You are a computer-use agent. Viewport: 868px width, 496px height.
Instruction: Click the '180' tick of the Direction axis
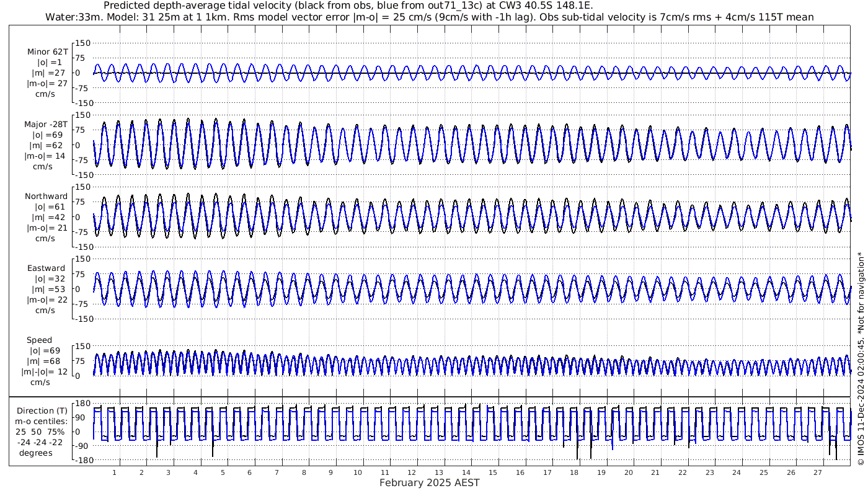[x=83, y=403]
